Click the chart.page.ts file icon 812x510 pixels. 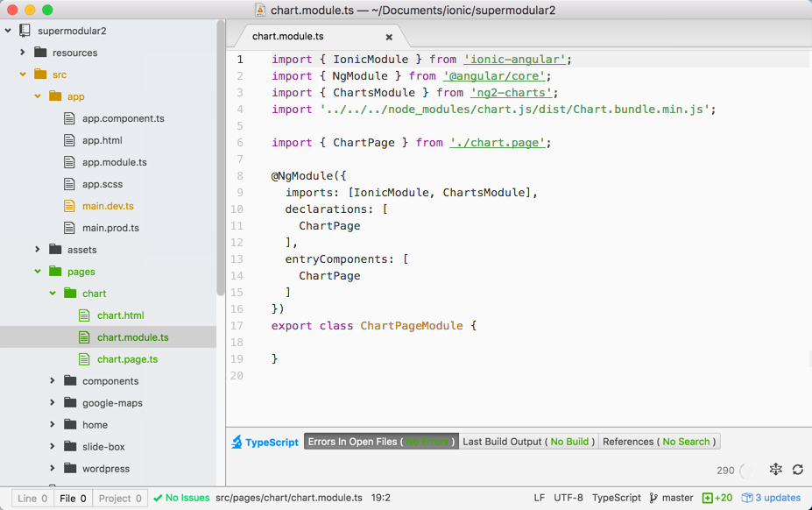point(84,358)
